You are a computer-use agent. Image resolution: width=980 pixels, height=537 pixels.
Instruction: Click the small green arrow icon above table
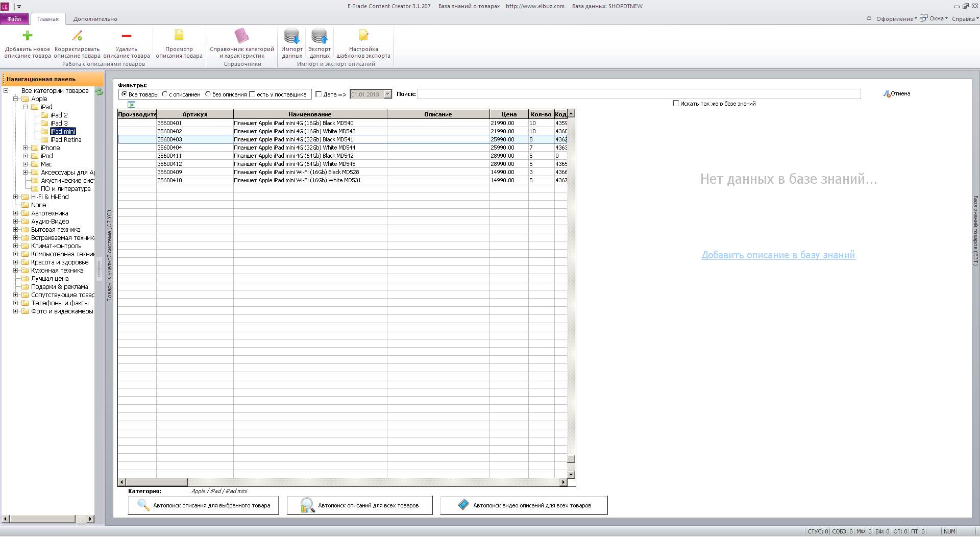pos(132,105)
